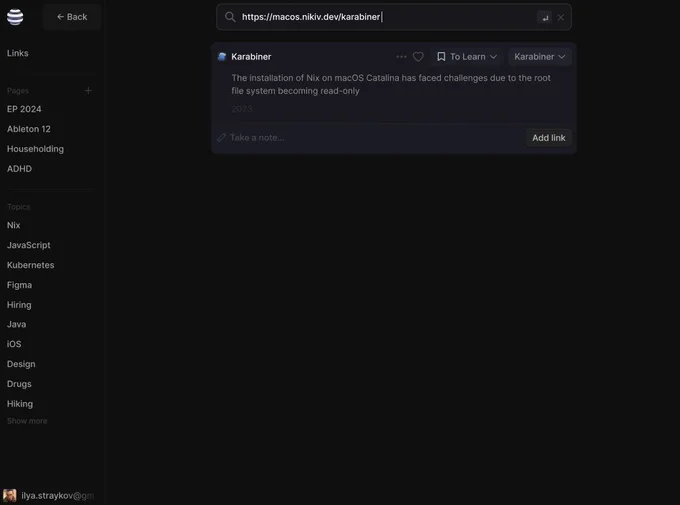The height and width of the screenshot is (505, 680).
Task: Open the three-dots more options menu
Action: coord(402,56)
